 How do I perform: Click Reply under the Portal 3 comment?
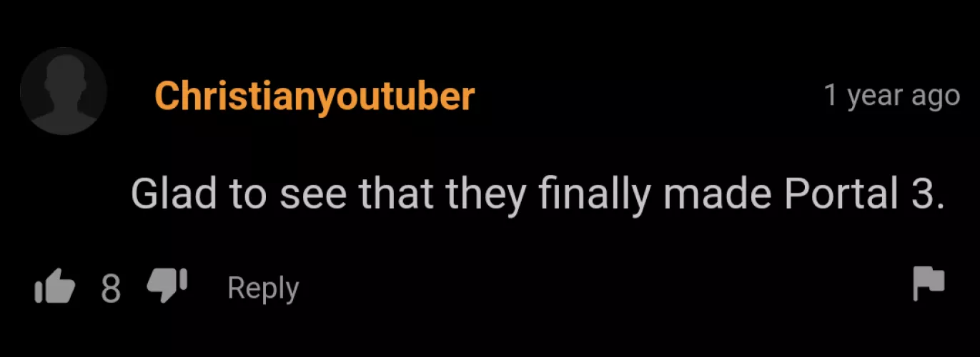coord(263,289)
